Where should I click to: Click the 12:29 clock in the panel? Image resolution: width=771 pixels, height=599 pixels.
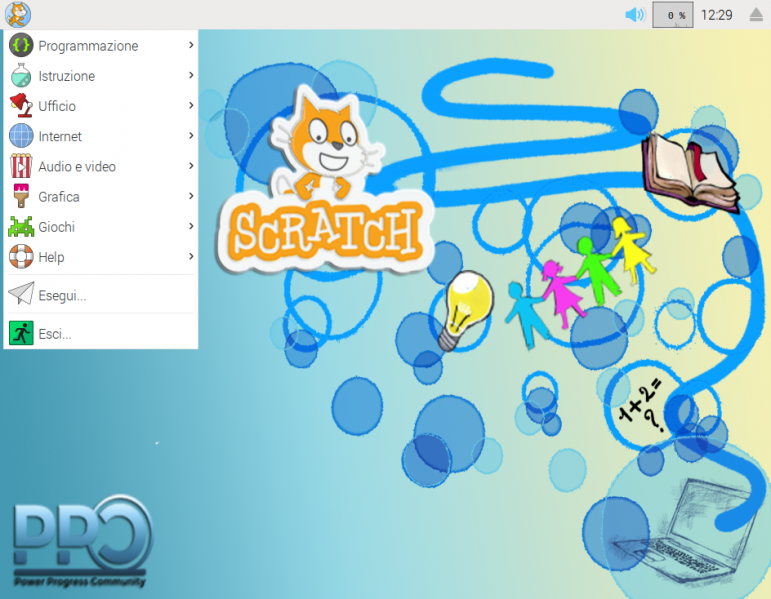[716, 15]
